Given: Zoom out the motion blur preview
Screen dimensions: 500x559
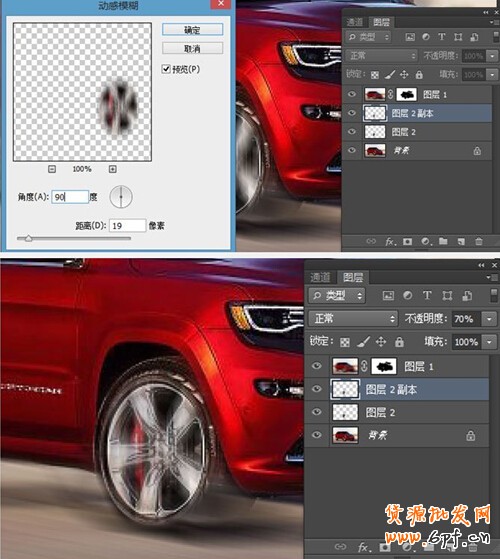Looking at the screenshot, I should tap(52, 169).
